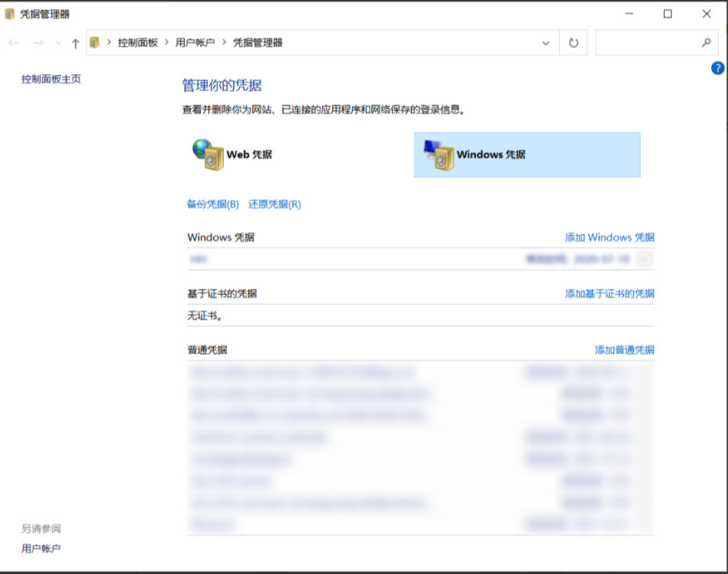Image resolution: width=728 pixels, height=574 pixels.
Task: Select the Windows 凭据 tile
Action: click(x=527, y=154)
